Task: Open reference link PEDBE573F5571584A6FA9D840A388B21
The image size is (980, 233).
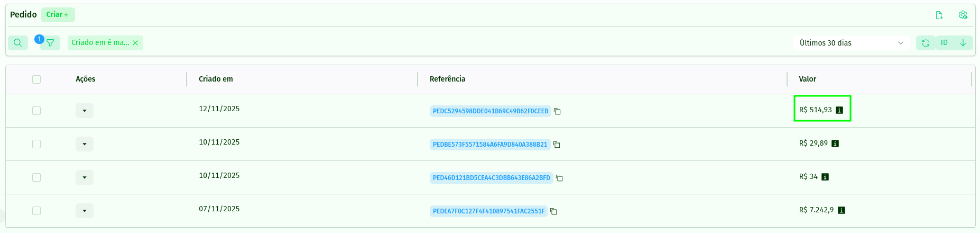Action: point(490,145)
